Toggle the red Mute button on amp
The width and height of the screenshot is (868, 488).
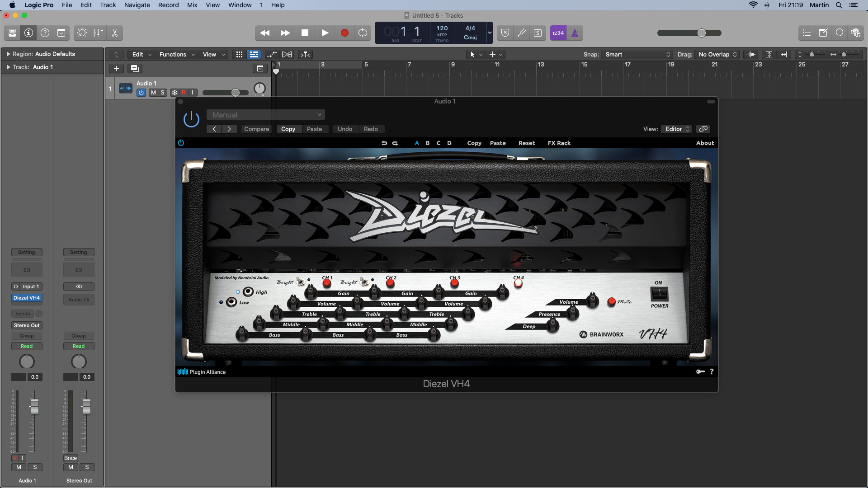[x=612, y=301]
